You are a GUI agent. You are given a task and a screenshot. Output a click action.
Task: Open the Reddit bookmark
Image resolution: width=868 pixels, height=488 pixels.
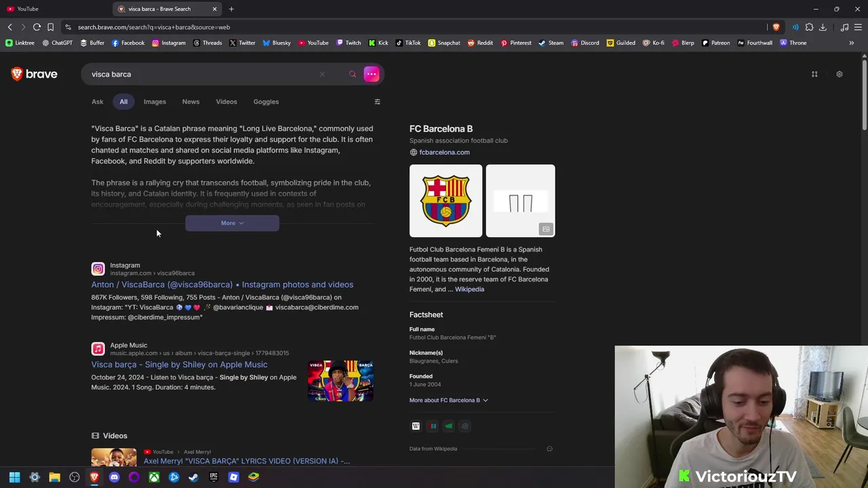480,43
